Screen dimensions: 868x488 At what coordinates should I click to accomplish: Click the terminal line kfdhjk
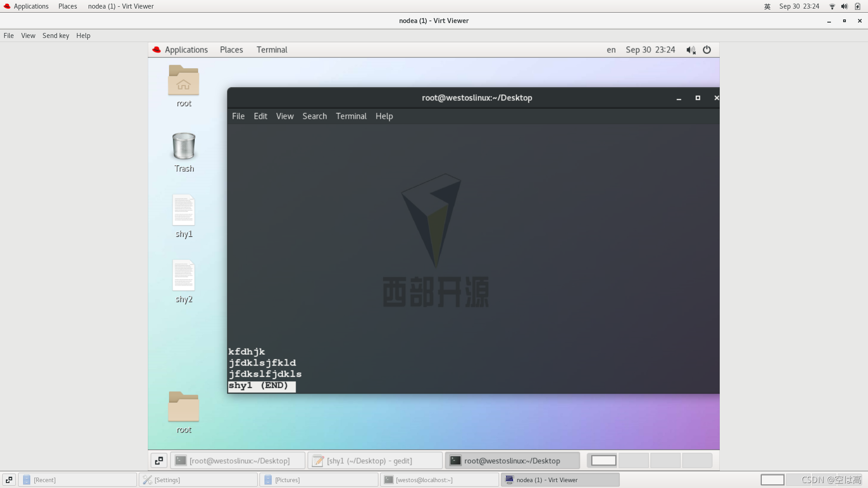247,352
